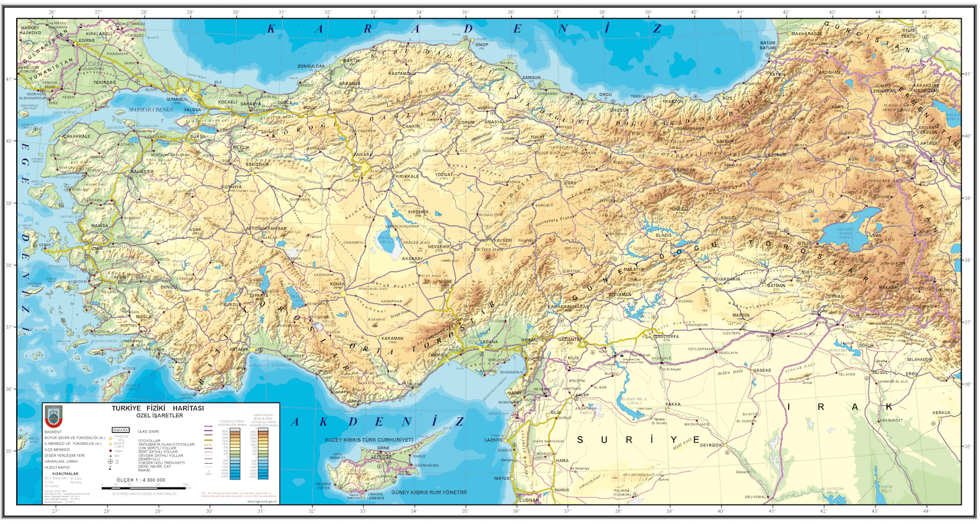Screen dimensions: 980x524
Task: Click the DENİZLİ city label
Action: click(x=170, y=287)
